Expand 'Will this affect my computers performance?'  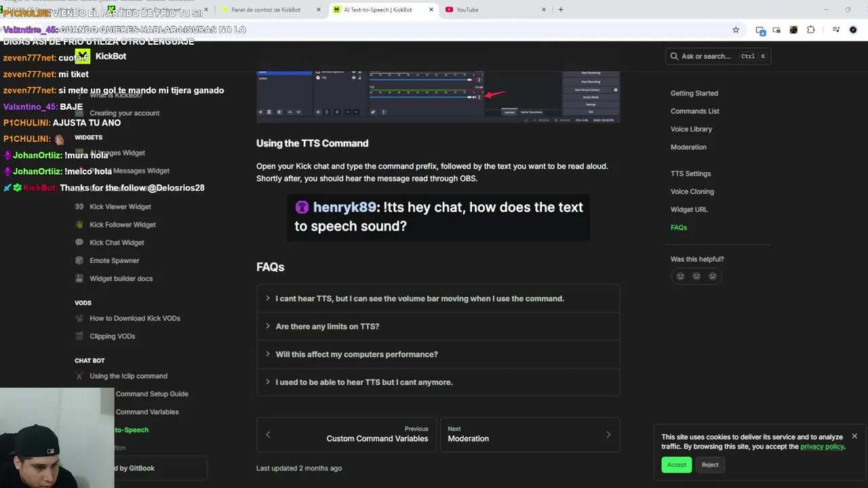pyautogui.click(x=438, y=354)
